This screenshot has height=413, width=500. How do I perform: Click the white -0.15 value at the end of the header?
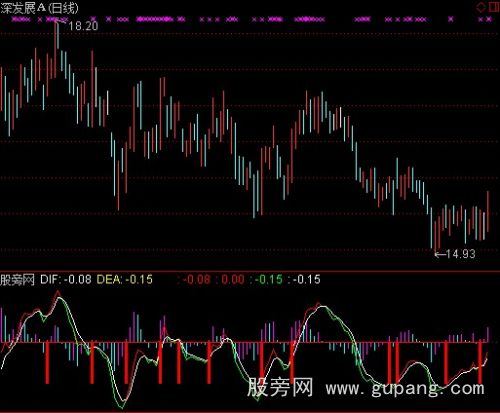coord(307,279)
